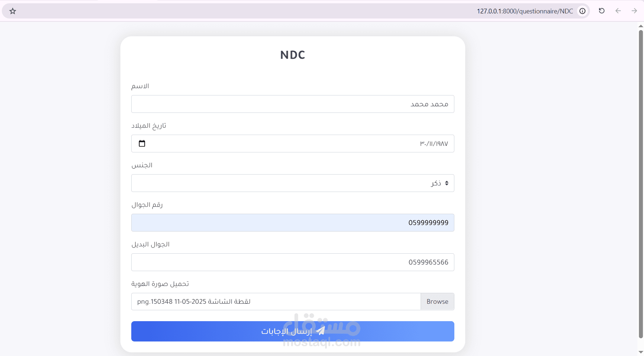Viewport: 644px width, 356px height.
Task: Click the paper plane icon on submit button
Action: pyautogui.click(x=321, y=331)
